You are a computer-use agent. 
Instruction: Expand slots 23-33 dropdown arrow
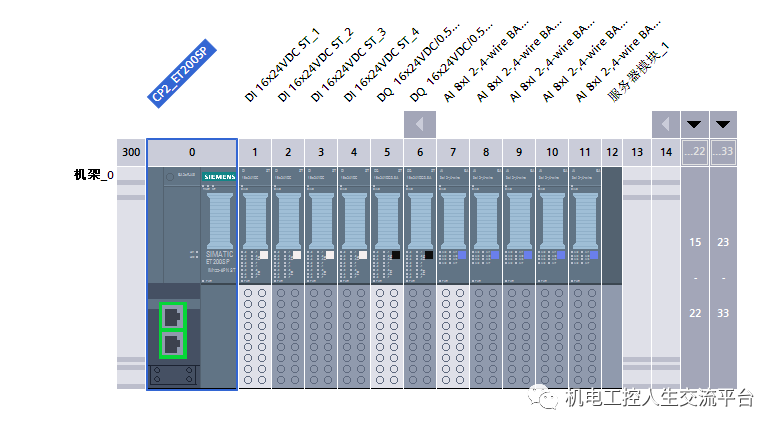pos(723,124)
